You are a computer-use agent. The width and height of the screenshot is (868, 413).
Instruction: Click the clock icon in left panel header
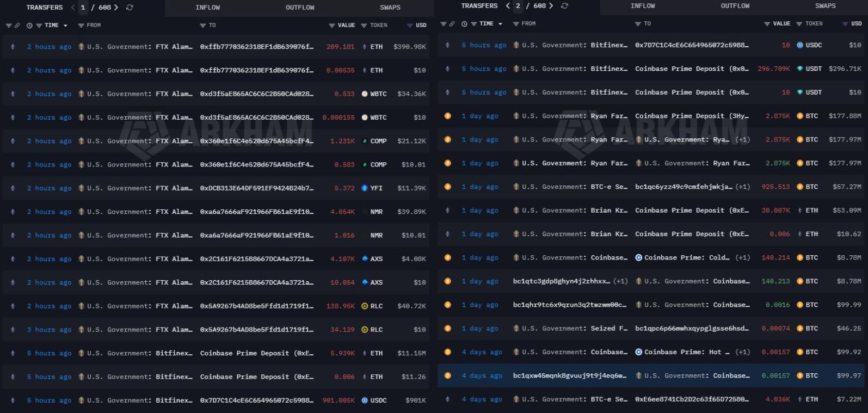pyautogui.click(x=30, y=26)
